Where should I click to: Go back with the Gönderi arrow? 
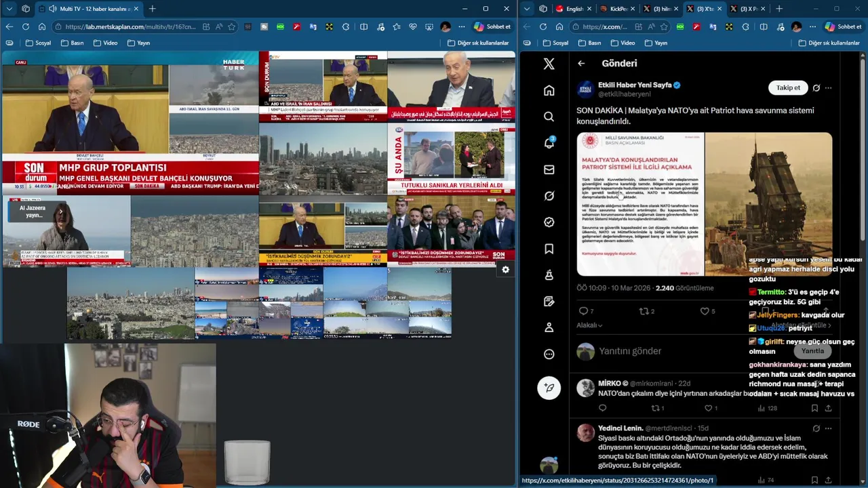pyautogui.click(x=581, y=63)
